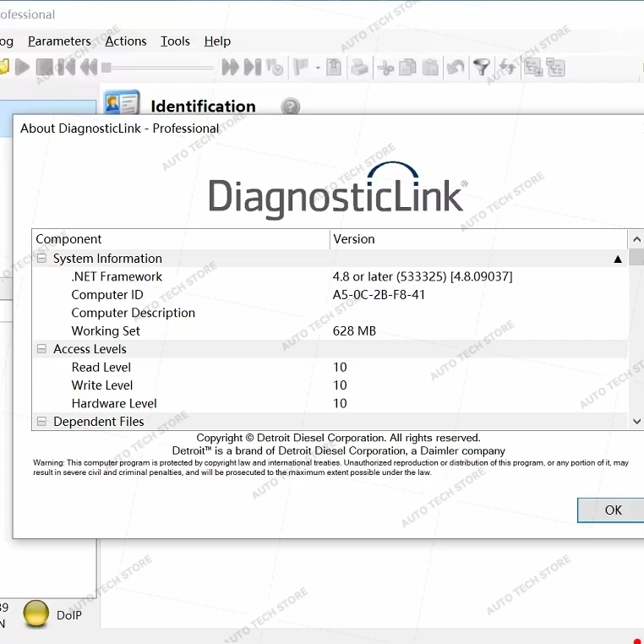Collapse the Access Levels group
Viewport: 644px width, 644px height.
point(41,349)
